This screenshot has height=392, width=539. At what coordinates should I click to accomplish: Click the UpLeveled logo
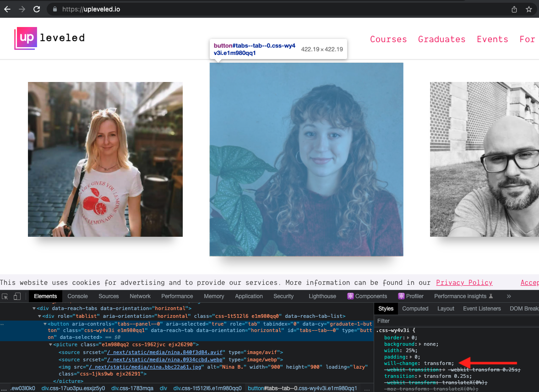[49, 38]
